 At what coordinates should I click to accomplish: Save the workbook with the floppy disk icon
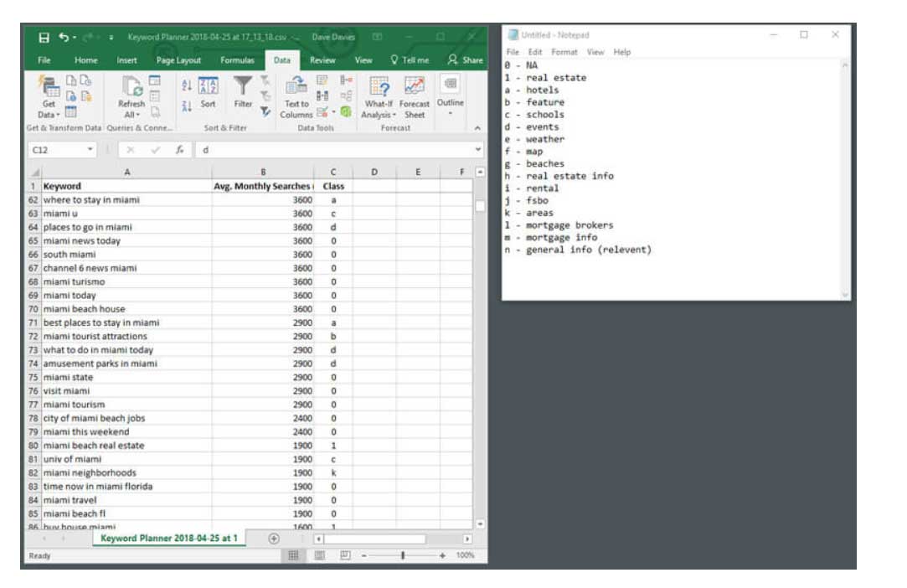44,38
